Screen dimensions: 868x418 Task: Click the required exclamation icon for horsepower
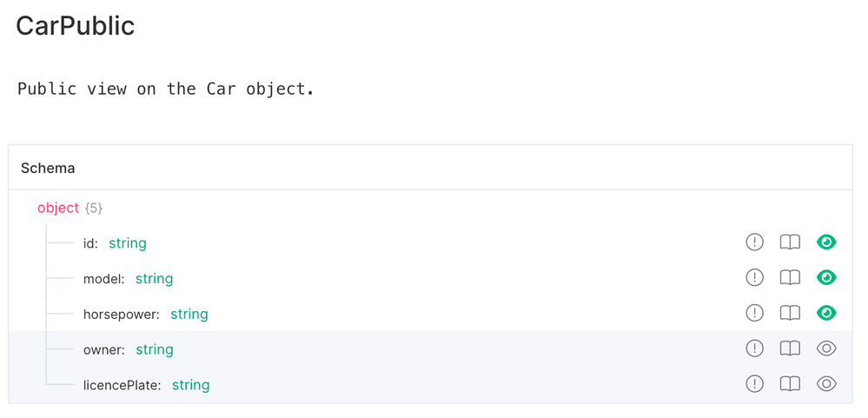point(754,313)
